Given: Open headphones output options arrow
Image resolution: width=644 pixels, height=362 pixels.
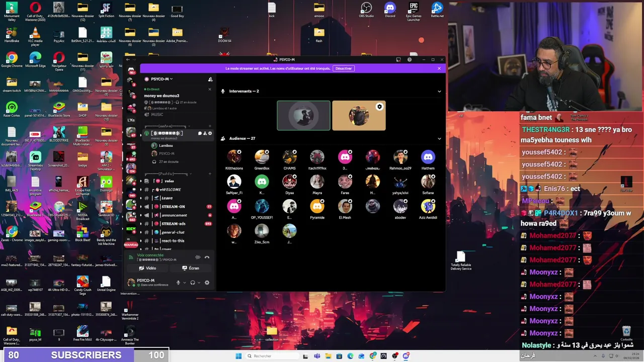Looking at the screenshot, I should coord(199,283).
